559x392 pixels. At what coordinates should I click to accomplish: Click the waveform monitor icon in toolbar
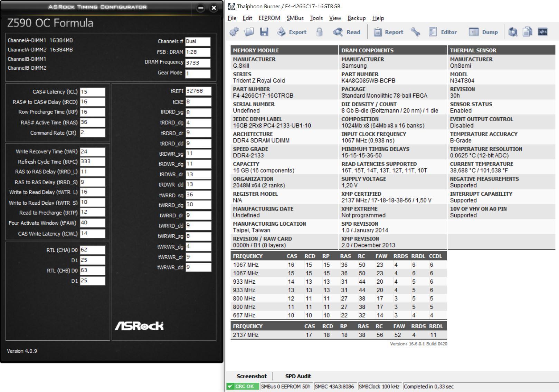[543, 32]
